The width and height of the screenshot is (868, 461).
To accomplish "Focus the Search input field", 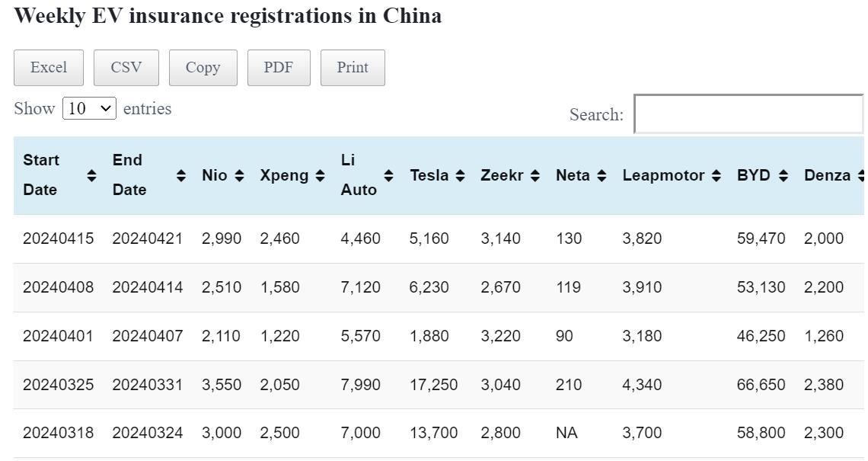I will (749, 114).
